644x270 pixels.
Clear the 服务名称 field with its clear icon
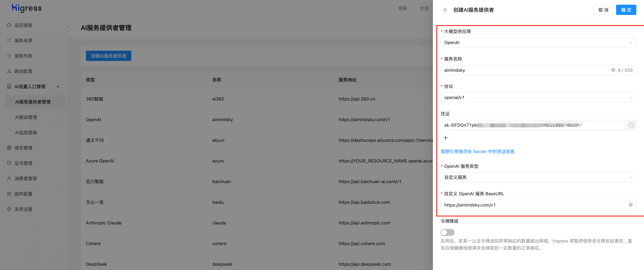[613, 70]
